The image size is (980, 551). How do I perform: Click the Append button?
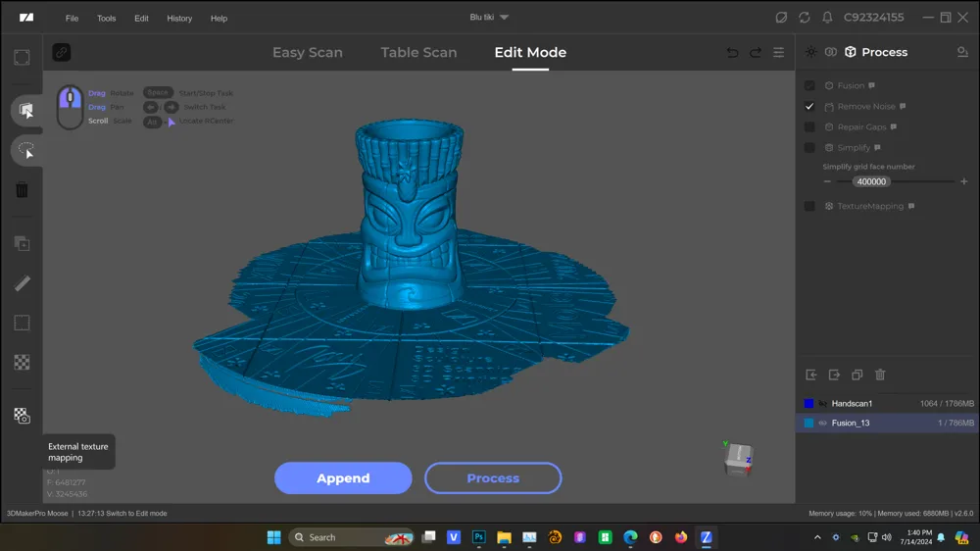click(x=343, y=478)
